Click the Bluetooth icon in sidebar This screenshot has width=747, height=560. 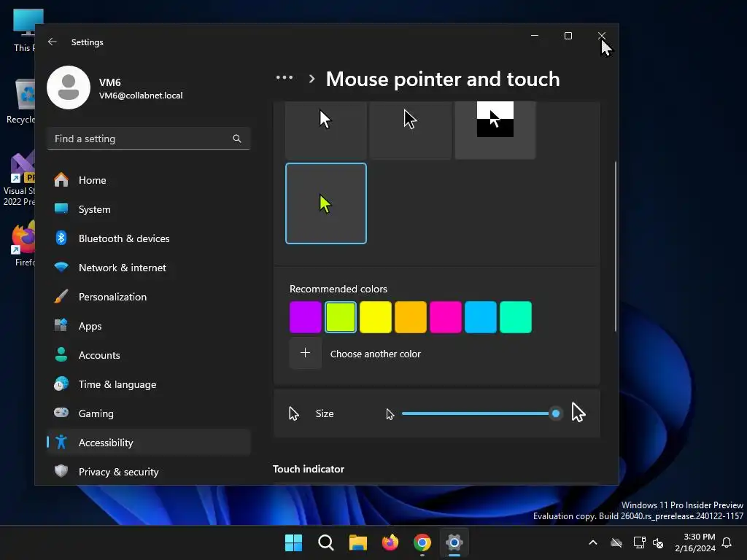(61, 238)
